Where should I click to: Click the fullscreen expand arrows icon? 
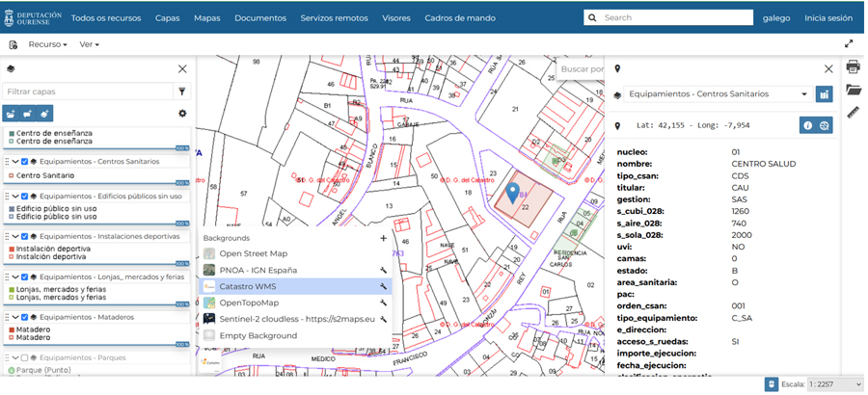pyautogui.click(x=849, y=44)
